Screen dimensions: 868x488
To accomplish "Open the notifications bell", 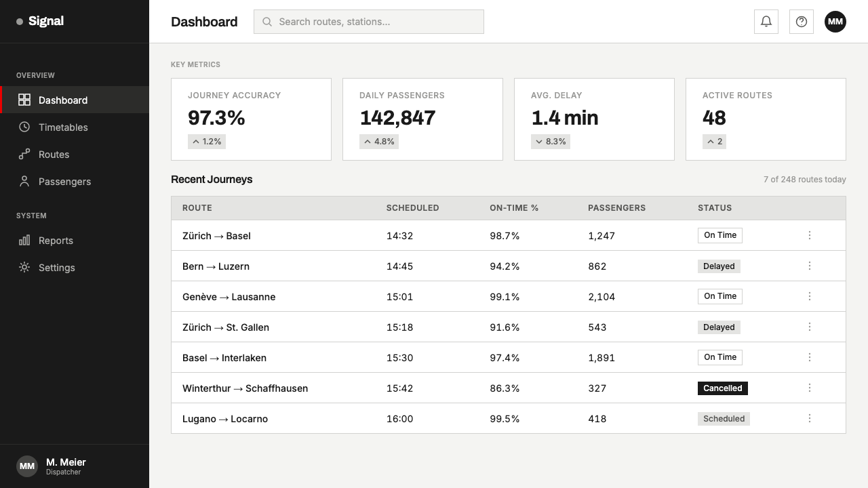I will pos(766,22).
